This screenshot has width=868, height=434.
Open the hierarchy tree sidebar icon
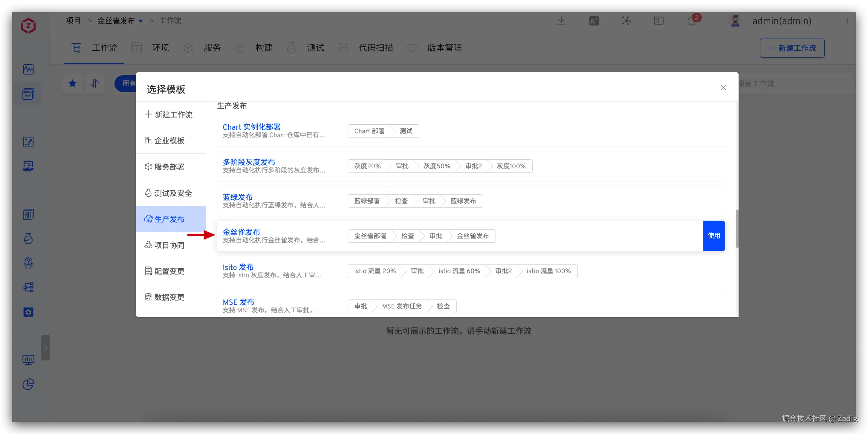point(28,288)
